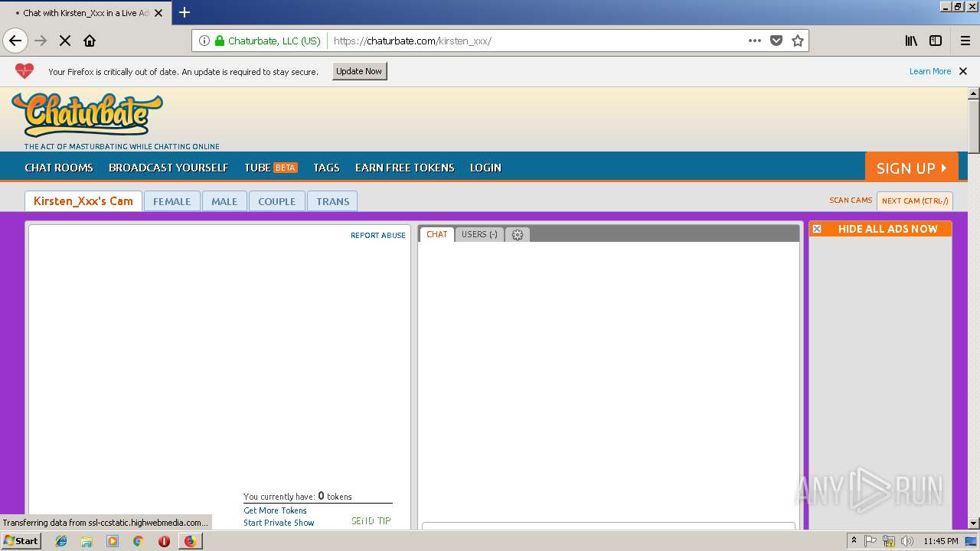Close the Chat with Kirsten_Xxx tab
This screenshot has height=551, width=980.
[158, 13]
